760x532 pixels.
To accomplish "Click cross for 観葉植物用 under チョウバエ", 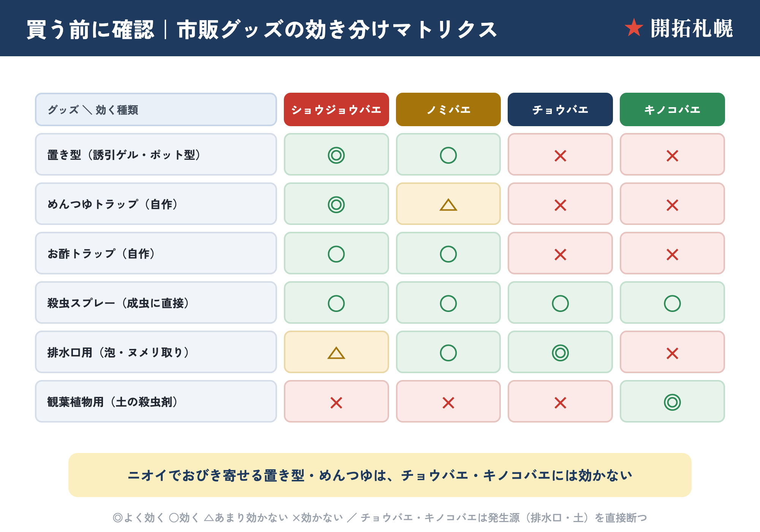I will coord(560,402).
